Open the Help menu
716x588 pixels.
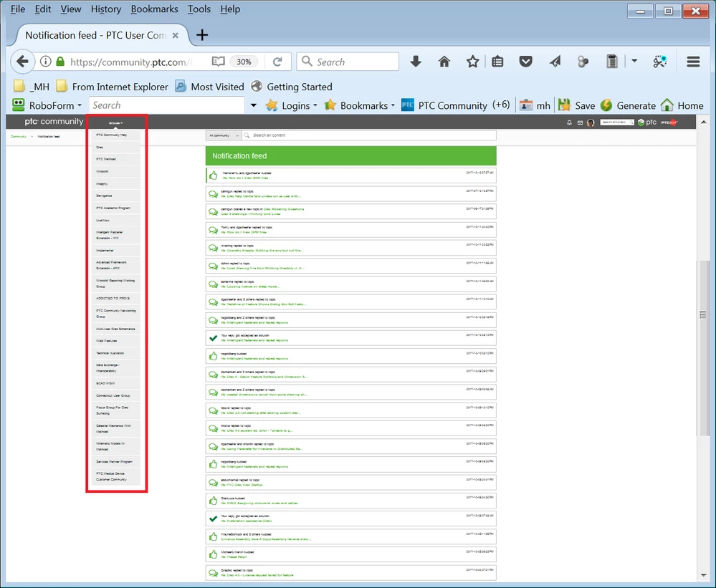pyautogui.click(x=230, y=9)
